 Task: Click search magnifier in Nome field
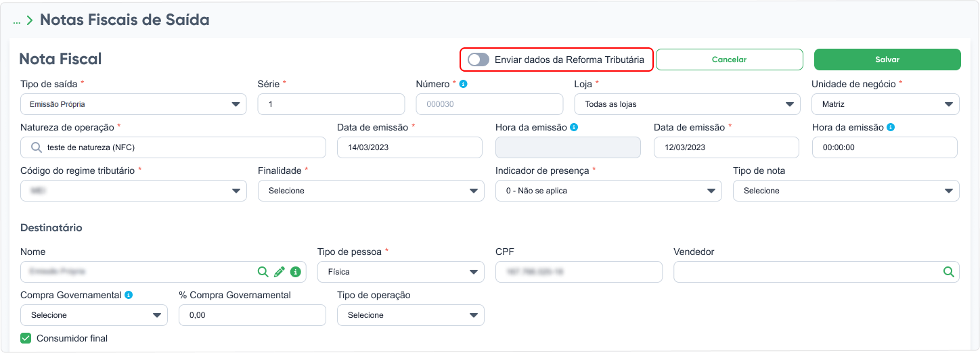[263, 272]
